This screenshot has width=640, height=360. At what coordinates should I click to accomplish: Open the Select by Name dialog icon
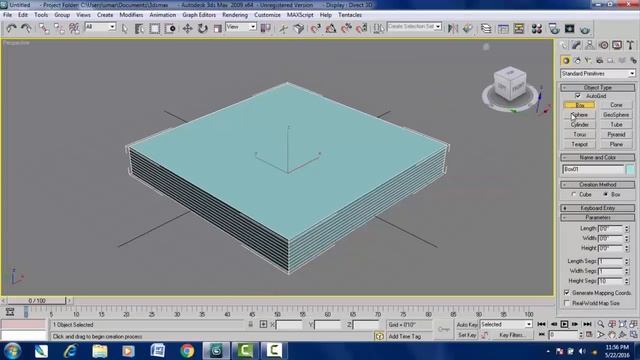pos(139,28)
